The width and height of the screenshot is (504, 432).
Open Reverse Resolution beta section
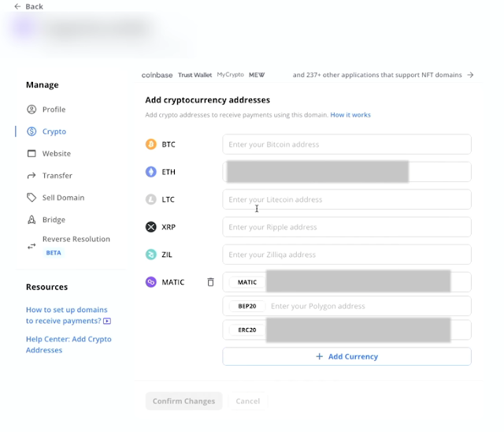pyautogui.click(x=76, y=240)
